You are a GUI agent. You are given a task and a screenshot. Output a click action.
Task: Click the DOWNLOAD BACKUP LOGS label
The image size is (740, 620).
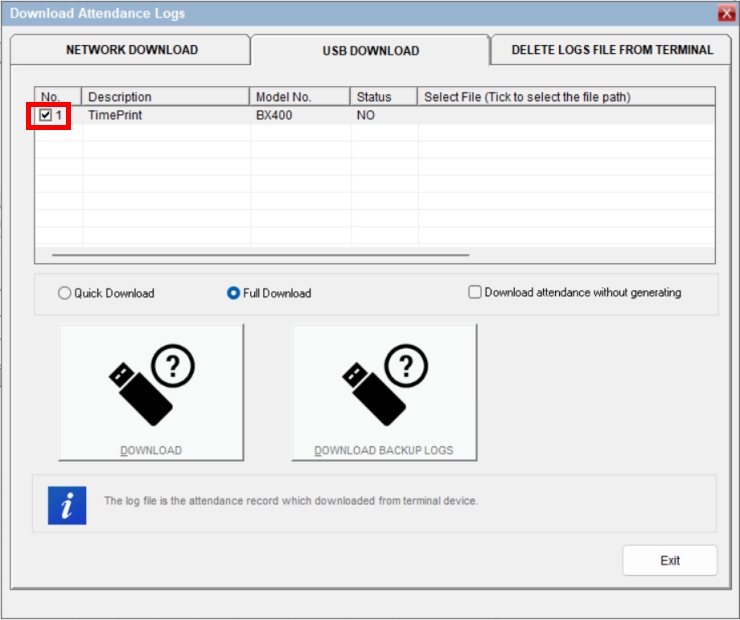[x=384, y=450]
